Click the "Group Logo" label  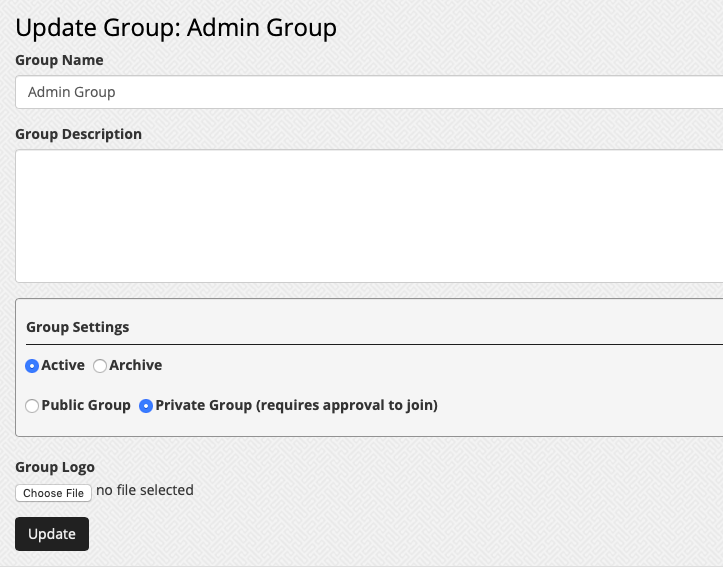pos(55,467)
